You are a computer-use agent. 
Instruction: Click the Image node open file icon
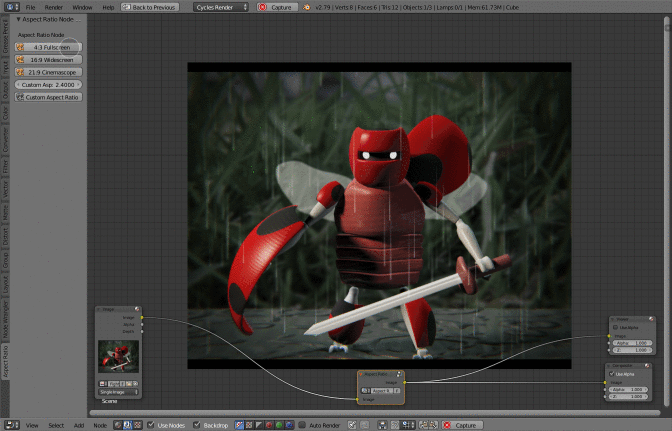(x=129, y=383)
